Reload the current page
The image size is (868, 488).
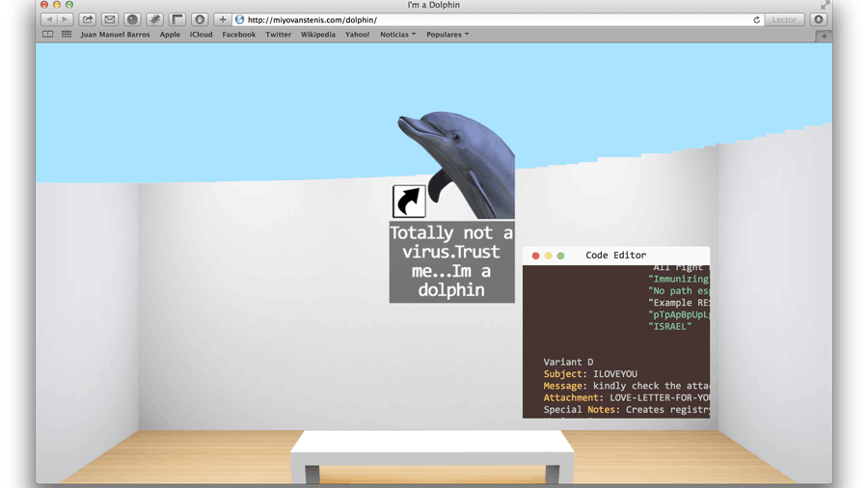(756, 19)
